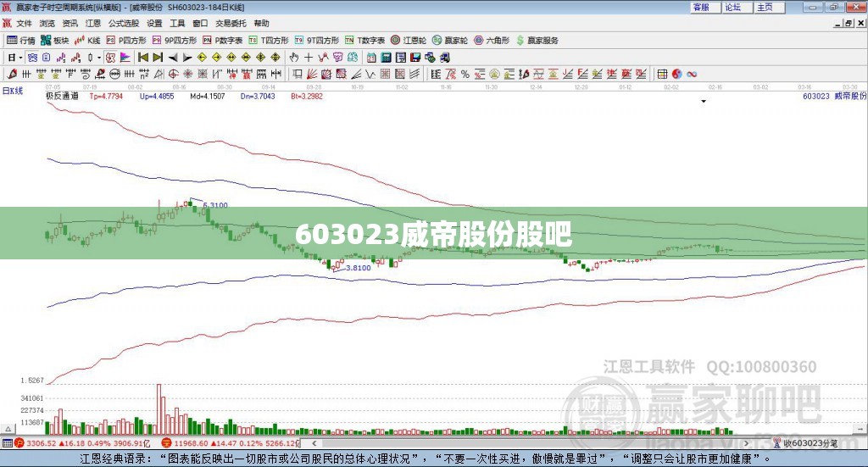
Task: Select the red pencil drawing tool
Action: pyautogui.click(x=12, y=74)
